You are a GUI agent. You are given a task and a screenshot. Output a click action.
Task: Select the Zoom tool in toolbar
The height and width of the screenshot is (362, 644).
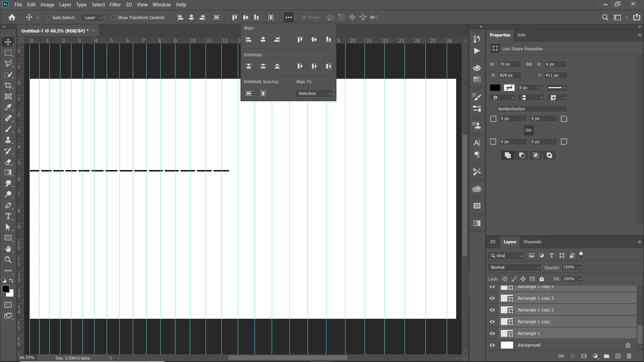tap(8, 260)
